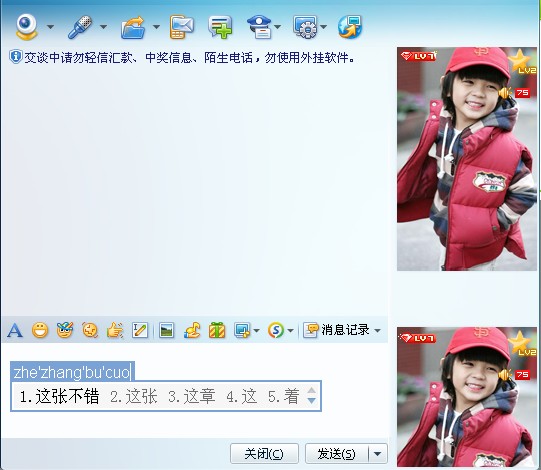Click the pinyin input zhe'zhang'bu'cuo text

point(72,372)
